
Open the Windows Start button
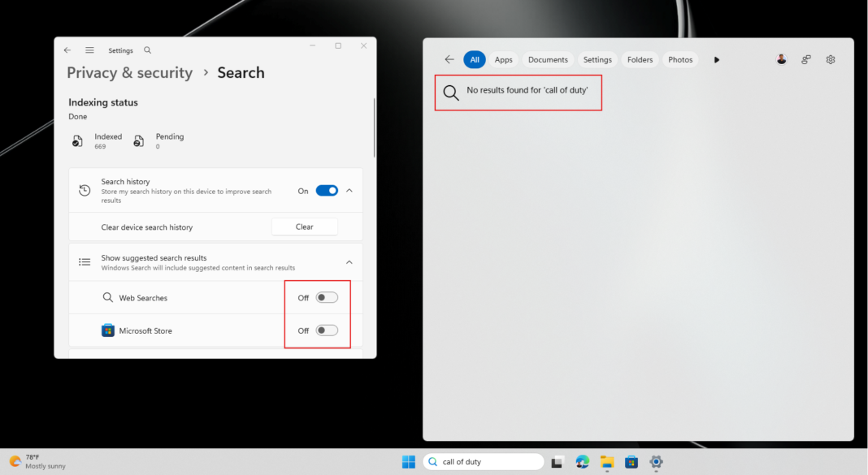[x=409, y=462]
